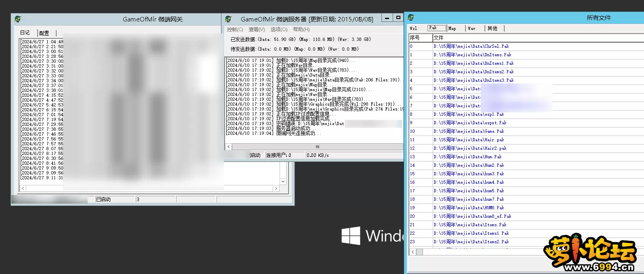Click gateway log entry 2024/6/27 5:42:53

[42, 105]
